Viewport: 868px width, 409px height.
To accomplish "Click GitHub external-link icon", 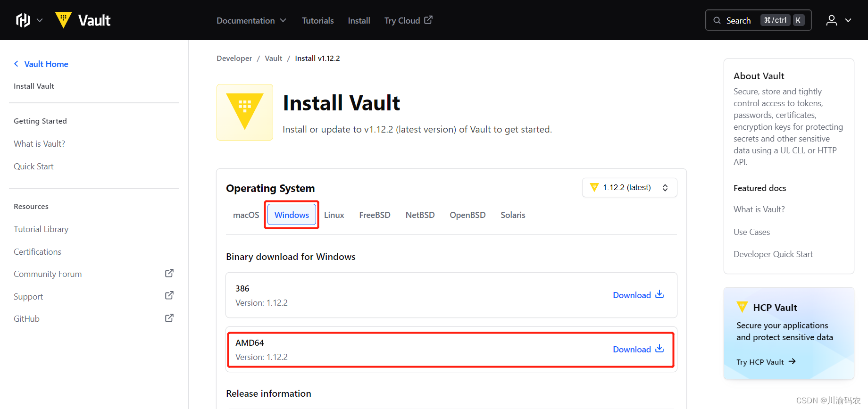I will 169,318.
